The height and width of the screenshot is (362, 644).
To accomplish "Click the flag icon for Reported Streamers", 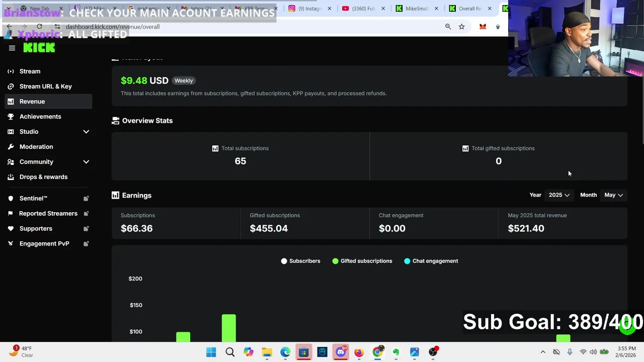I will point(11,214).
